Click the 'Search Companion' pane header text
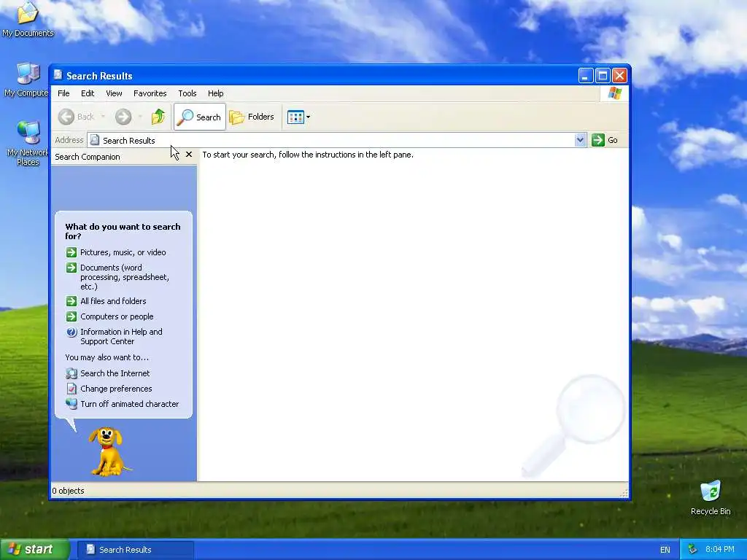The width and height of the screenshot is (747, 560). pyautogui.click(x=88, y=157)
